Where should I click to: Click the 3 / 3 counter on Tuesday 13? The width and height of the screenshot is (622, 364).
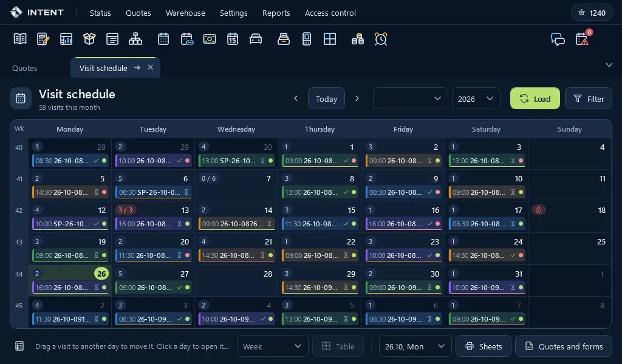tap(125, 210)
